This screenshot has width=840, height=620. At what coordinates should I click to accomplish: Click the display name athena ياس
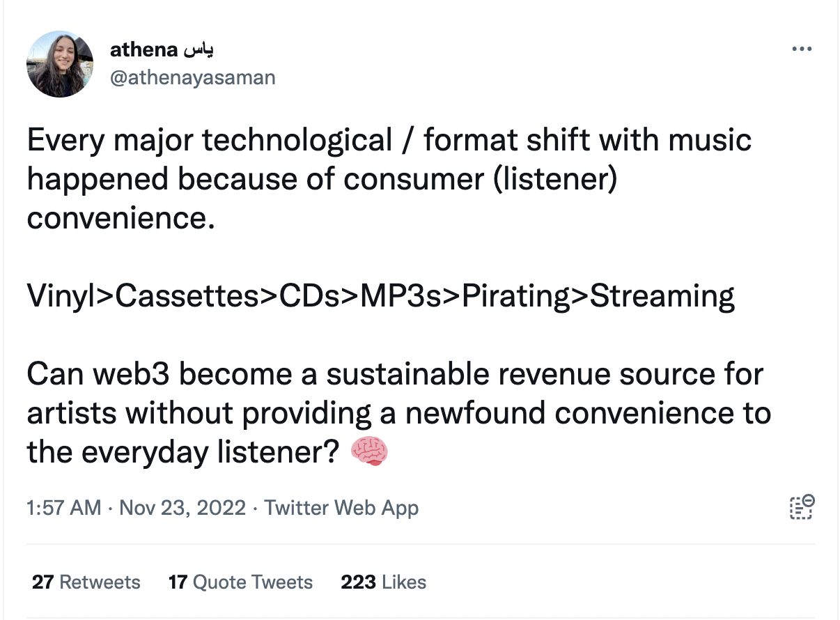pyautogui.click(x=162, y=49)
